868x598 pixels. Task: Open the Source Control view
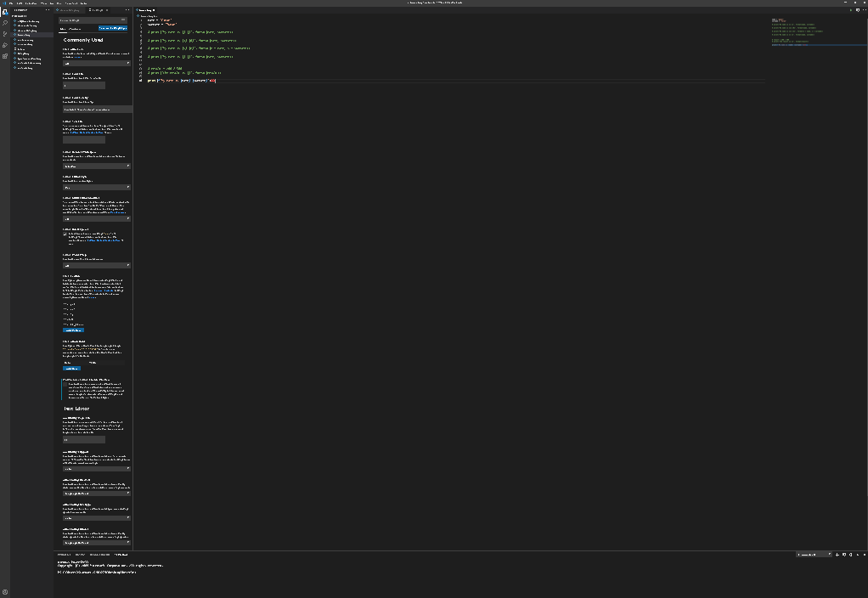tap(5, 34)
